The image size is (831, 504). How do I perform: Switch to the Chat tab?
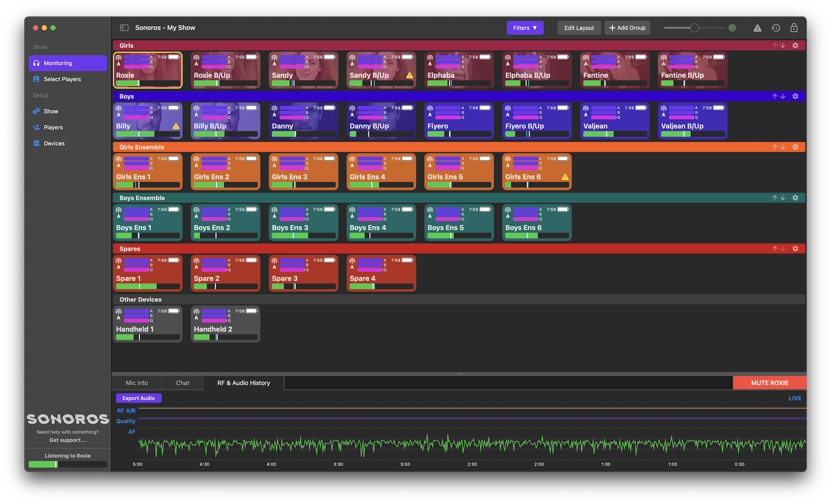[x=183, y=382]
